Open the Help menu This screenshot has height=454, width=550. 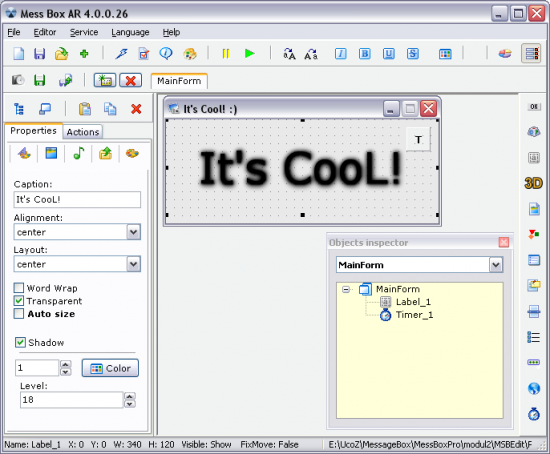(171, 32)
